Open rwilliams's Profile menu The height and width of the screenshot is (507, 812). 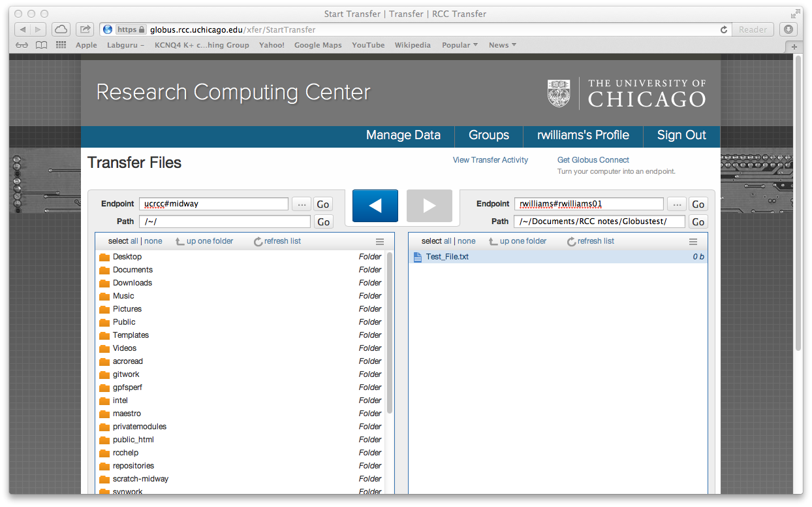point(583,135)
